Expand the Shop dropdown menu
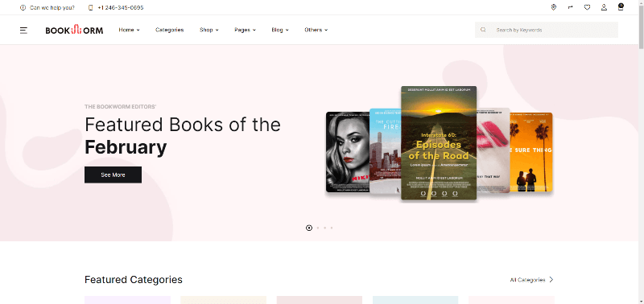The width and height of the screenshot is (644, 304). (x=209, y=30)
